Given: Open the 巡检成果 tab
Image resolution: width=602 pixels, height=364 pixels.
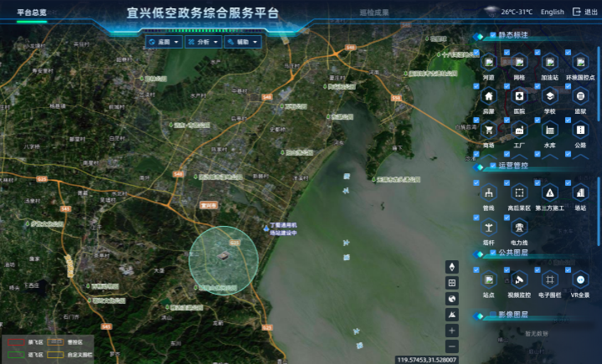Looking at the screenshot, I should click(x=374, y=12).
